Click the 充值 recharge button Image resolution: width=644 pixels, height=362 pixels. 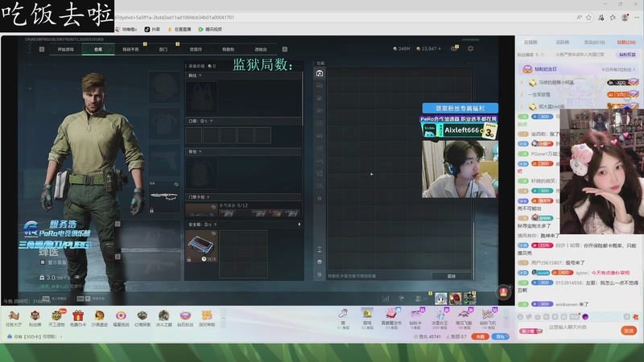pyautogui.click(x=480, y=336)
